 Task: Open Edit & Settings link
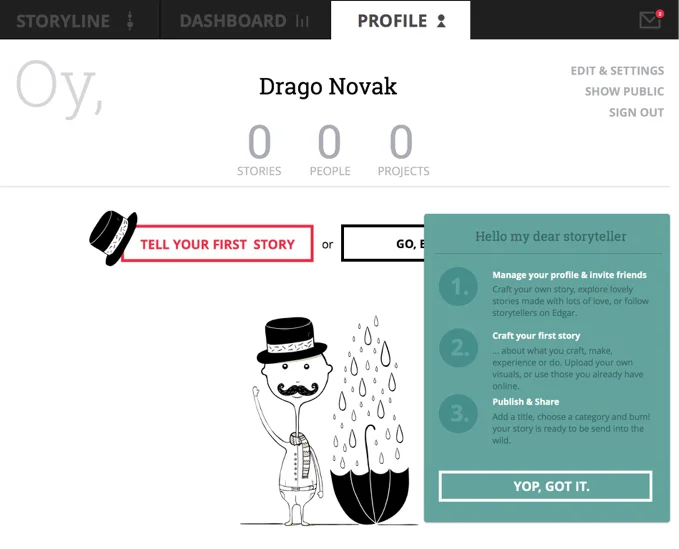[x=617, y=71]
